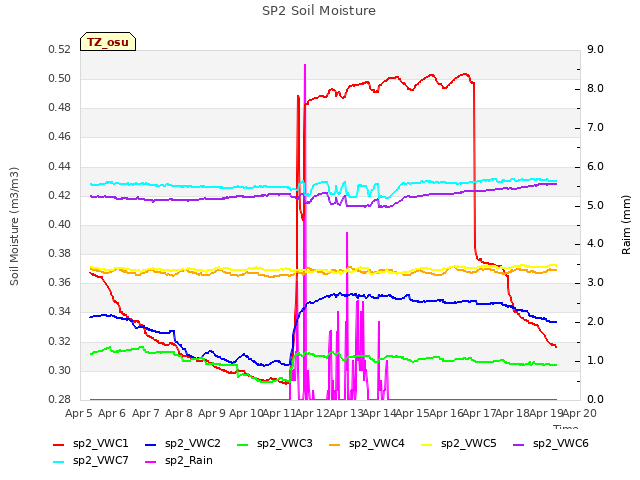The width and height of the screenshot is (640, 480).
Task: Click the 8.0 rain axis tick label
Action: click(x=595, y=89)
